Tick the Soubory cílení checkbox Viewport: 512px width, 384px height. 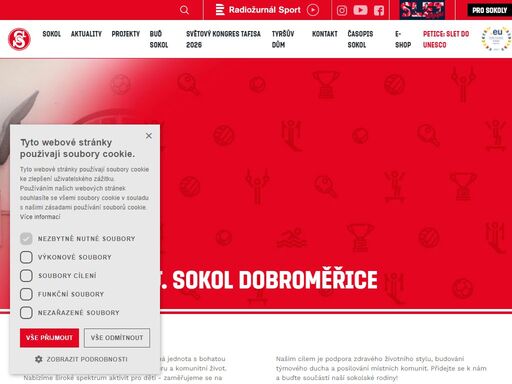tap(26, 276)
